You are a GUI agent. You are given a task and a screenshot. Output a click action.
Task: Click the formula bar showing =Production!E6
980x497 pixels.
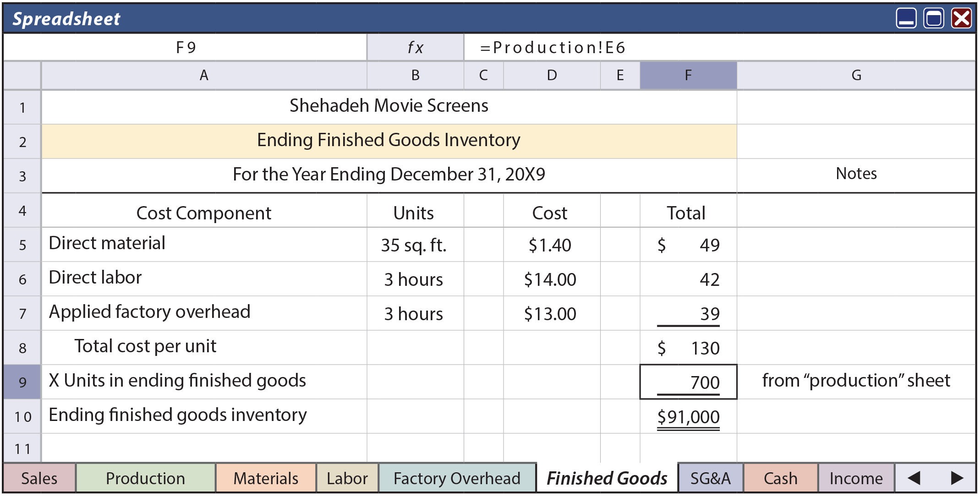719,47
